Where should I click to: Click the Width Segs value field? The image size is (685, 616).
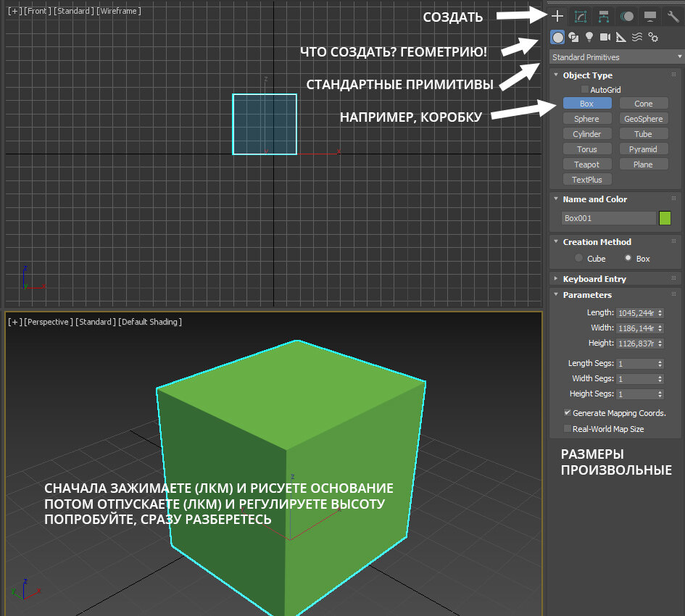click(x=636, y=379)
